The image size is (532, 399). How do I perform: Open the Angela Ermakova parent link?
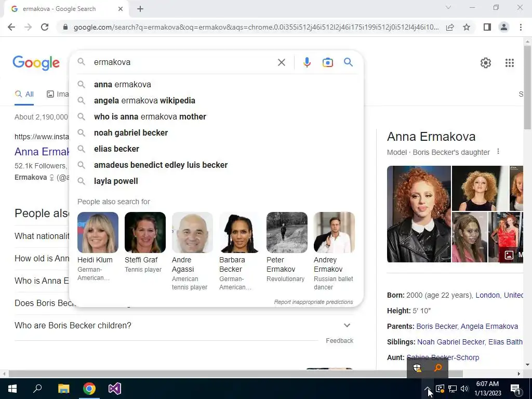point(489,326)
